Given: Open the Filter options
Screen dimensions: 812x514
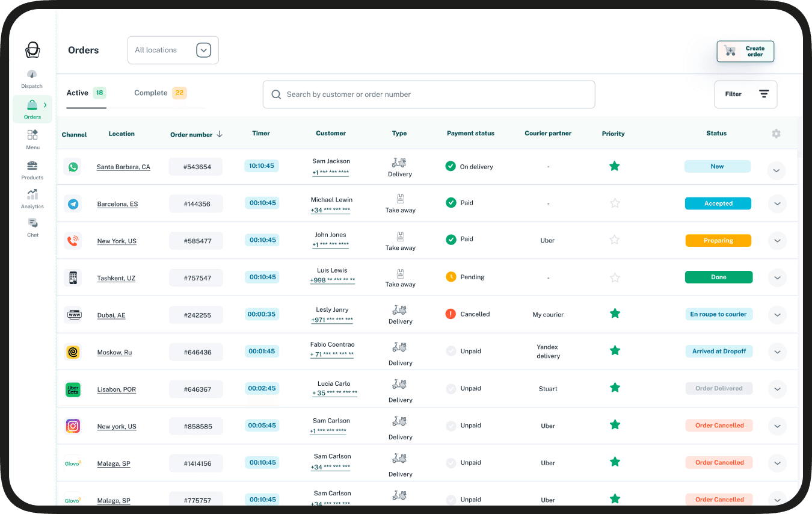Looking at the screenshot, I should tap(745, 94).
